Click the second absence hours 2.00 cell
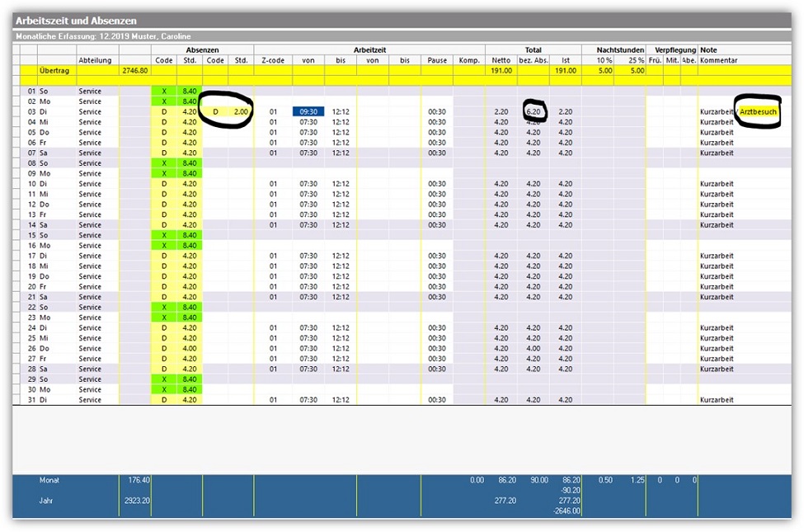 [x=240, y=111]
